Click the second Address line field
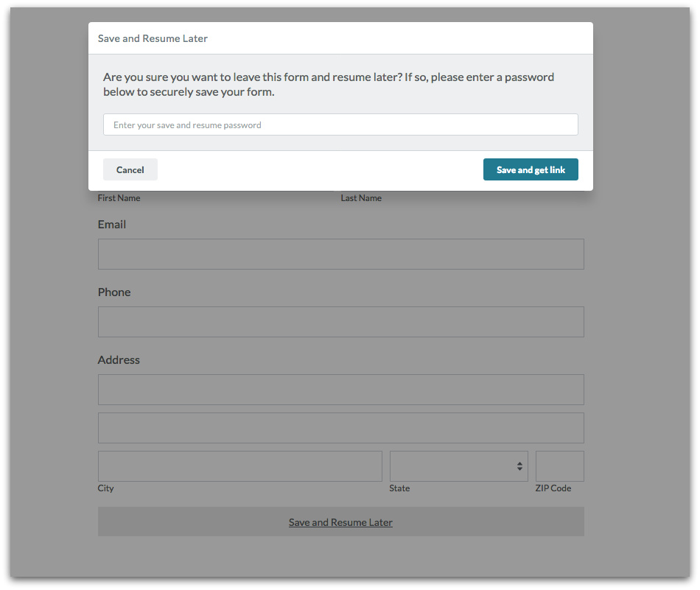 coord(340,428)
